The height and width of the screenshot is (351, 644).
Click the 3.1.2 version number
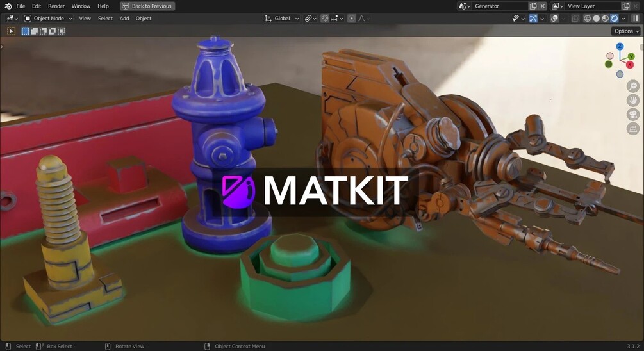point(633,347)
